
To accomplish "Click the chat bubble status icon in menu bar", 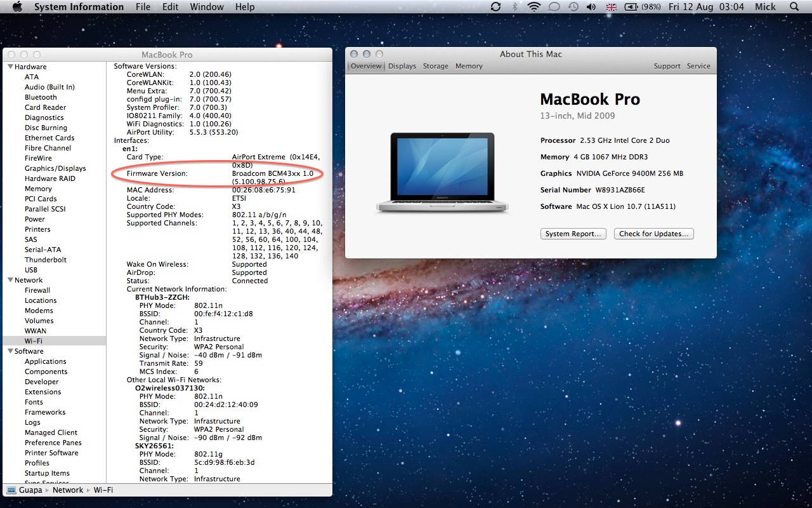I will coord(553,7).
